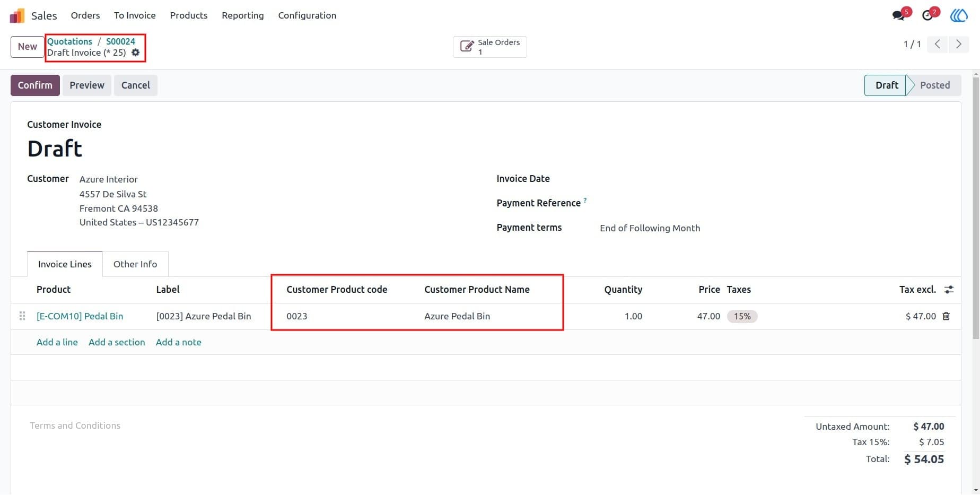The image size is (980, 495).
Task: Click the Payment Reference help question mark
Action: pos(585,200)
